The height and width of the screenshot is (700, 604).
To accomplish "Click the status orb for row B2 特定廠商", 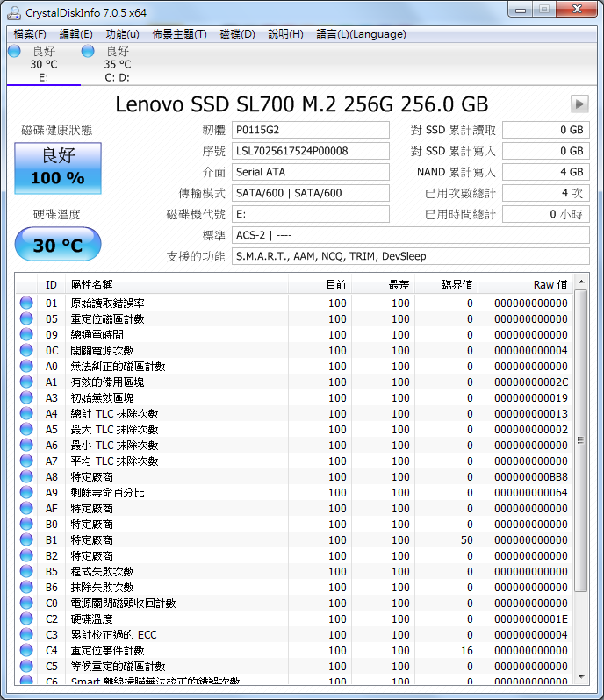I will click(x=26, y=555).
